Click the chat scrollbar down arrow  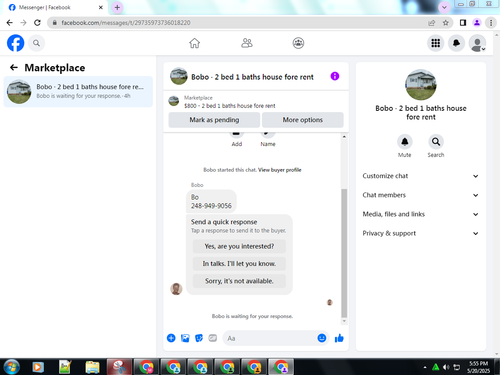click(344, 321)
